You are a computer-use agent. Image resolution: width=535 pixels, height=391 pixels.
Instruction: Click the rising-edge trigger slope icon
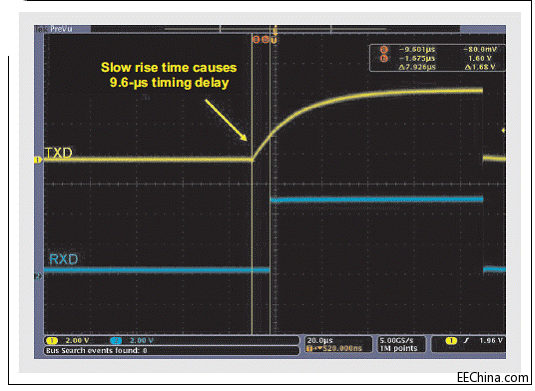pos(466,341)
